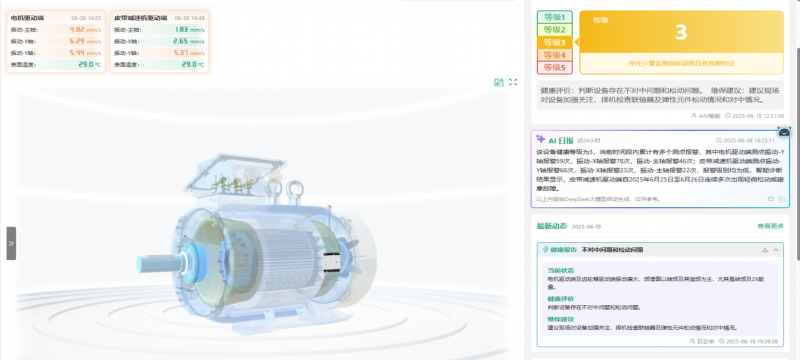800x360 pixels.
Task: Open the 查看更多 link
Action: pos(770,226)
